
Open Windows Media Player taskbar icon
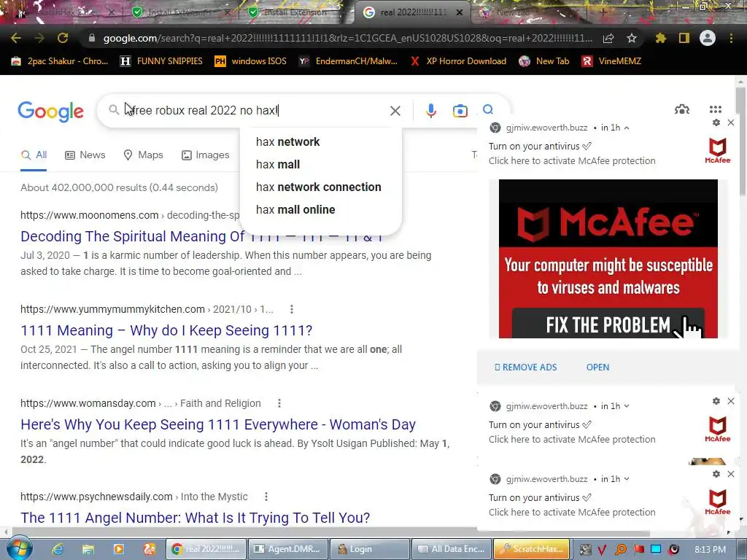[119, 549]
